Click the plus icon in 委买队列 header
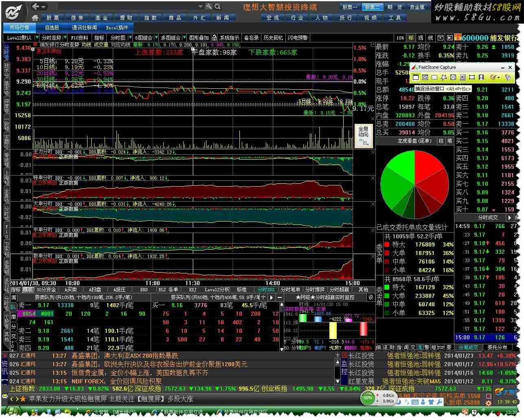Image resolution: width=524 pixels, height=420 pixels. point(263,297)
